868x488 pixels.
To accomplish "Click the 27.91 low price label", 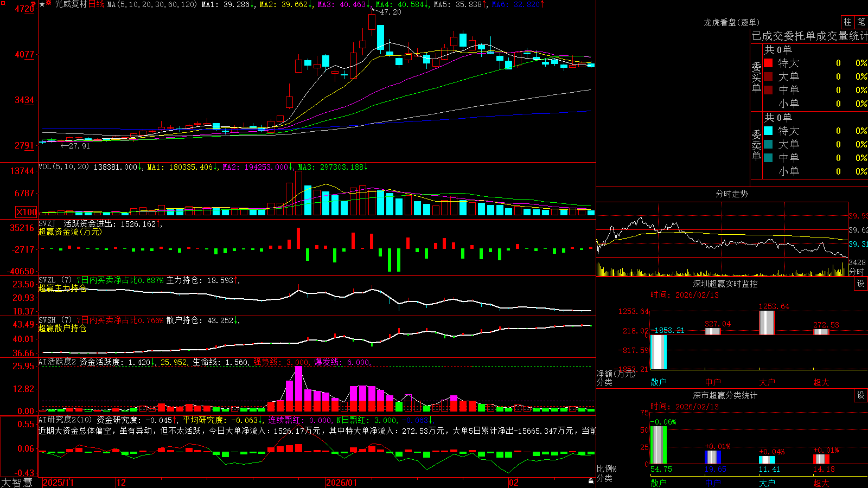I will click(79, 146).
